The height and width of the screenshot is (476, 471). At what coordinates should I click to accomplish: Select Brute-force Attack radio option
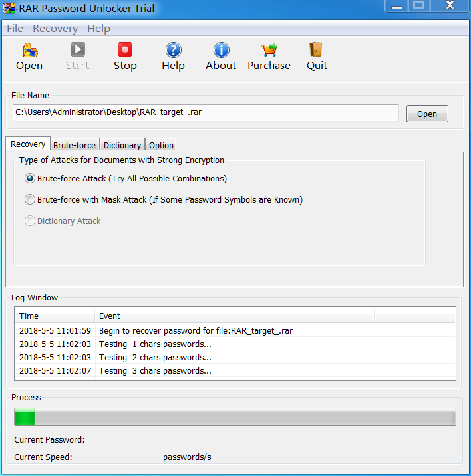click(30, 178)
